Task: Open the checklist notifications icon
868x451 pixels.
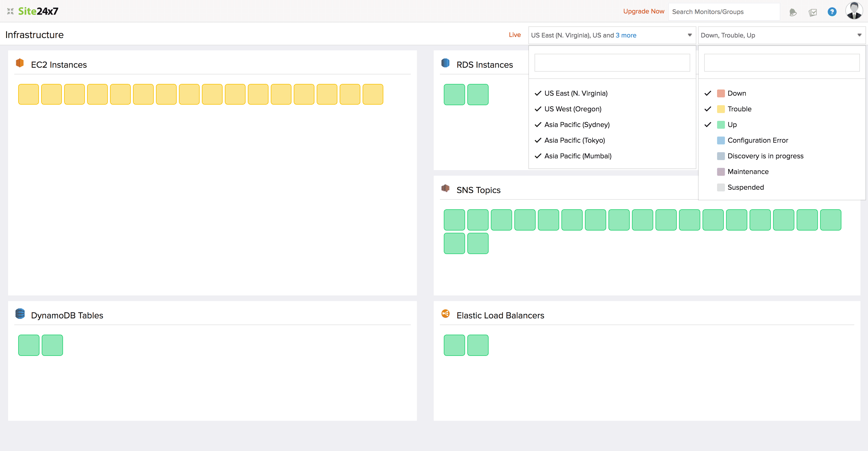Action: (x=812, y=13)
